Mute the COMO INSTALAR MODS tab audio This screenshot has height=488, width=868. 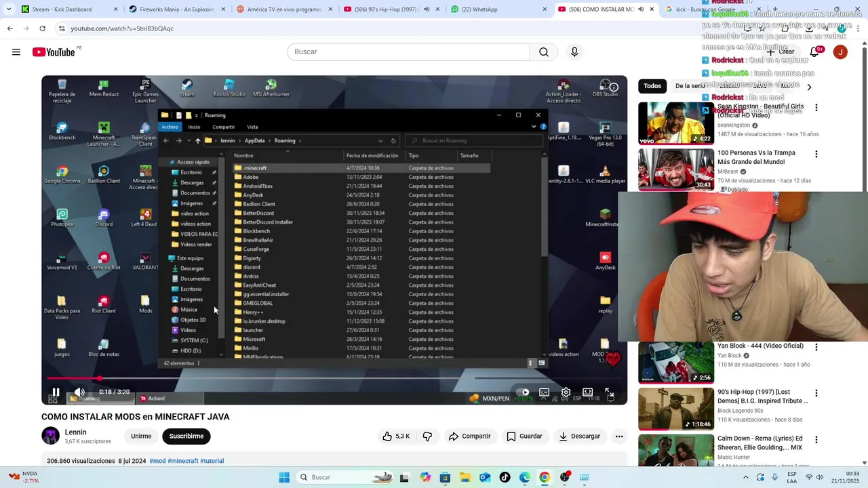641,9
